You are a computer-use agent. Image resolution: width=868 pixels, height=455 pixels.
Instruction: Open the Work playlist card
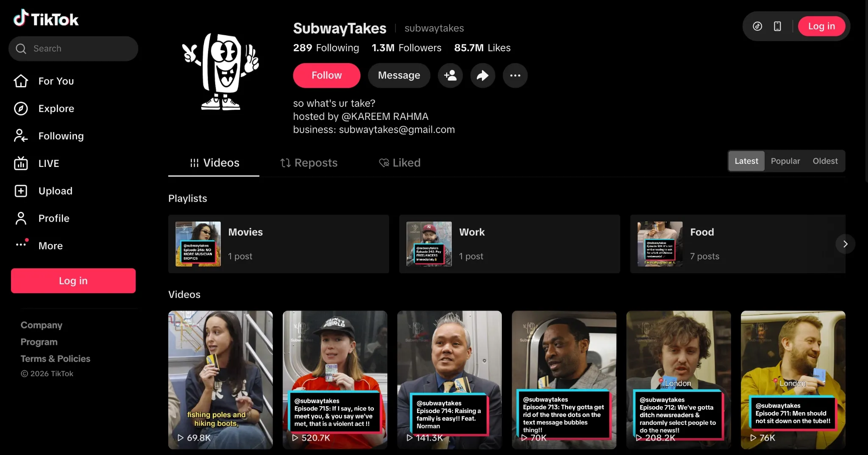point(509,244)
